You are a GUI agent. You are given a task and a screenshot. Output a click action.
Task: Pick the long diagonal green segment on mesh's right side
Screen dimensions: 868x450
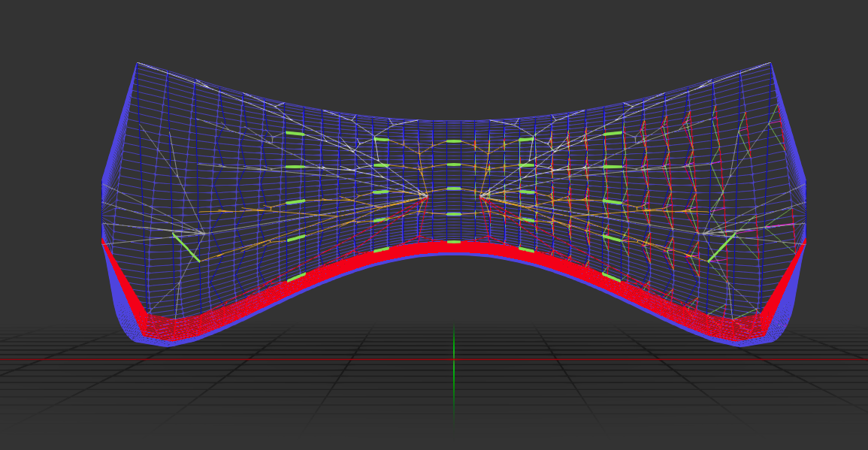pyautogui.click(x=722, y=247)
